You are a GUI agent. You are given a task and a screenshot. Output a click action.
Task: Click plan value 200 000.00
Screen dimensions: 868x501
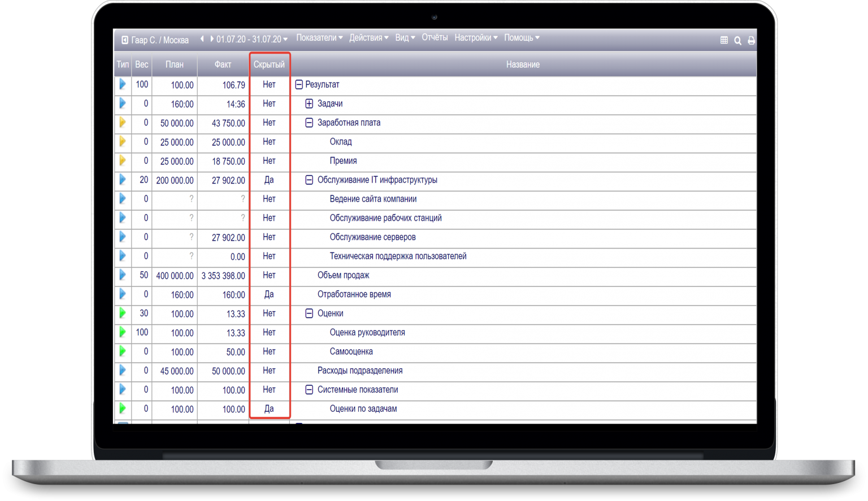click(175, 181)
